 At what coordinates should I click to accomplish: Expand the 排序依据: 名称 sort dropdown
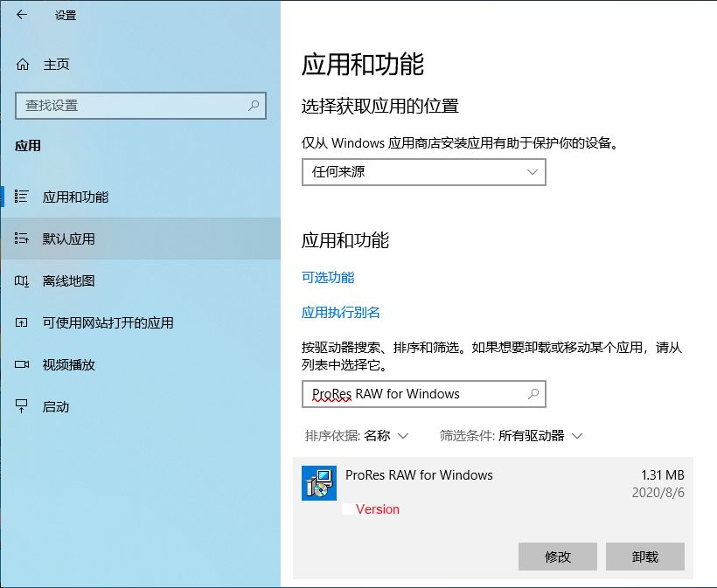coord(356,436)
